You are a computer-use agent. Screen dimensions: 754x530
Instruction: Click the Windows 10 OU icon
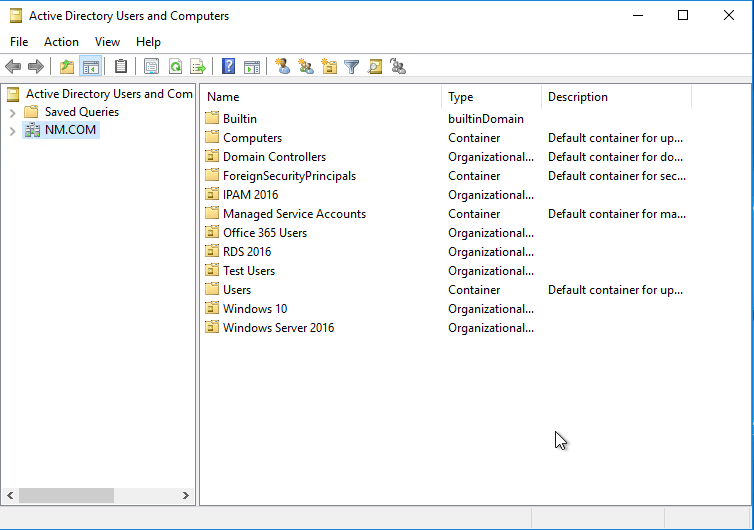(212, 308)
